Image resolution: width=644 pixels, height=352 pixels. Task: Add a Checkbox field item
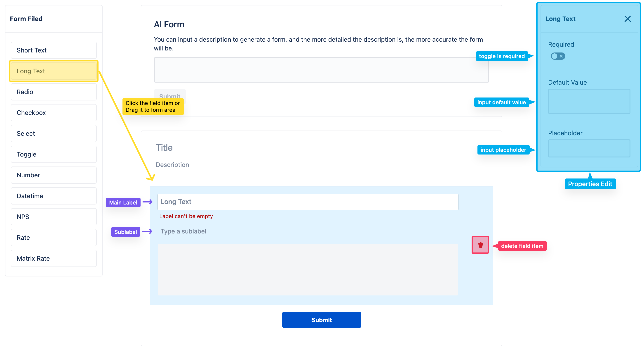(x=54, y=113)
